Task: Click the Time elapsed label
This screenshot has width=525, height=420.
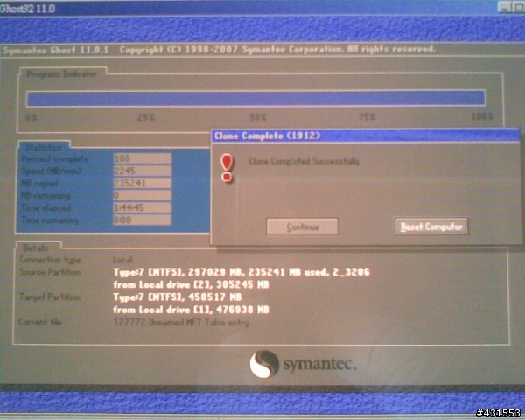Action: coord(46,208)
